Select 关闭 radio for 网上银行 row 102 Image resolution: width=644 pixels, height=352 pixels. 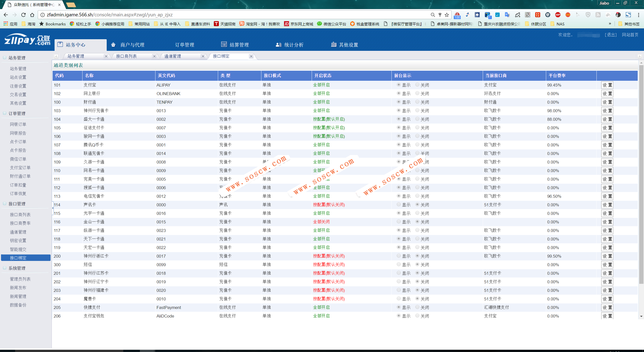(x=417, y=93)
